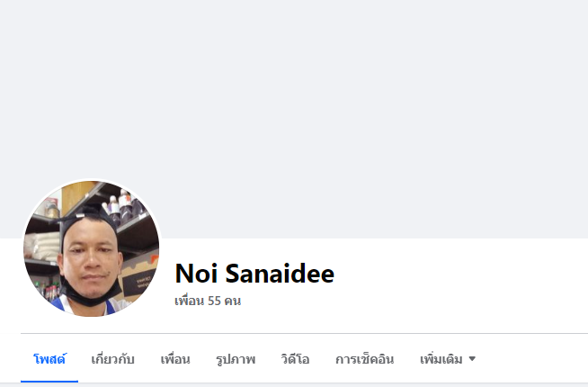The image size is (588, 387).
Task: Select the รูปภาพ (Photos) tab
Action: pos(236,359)
